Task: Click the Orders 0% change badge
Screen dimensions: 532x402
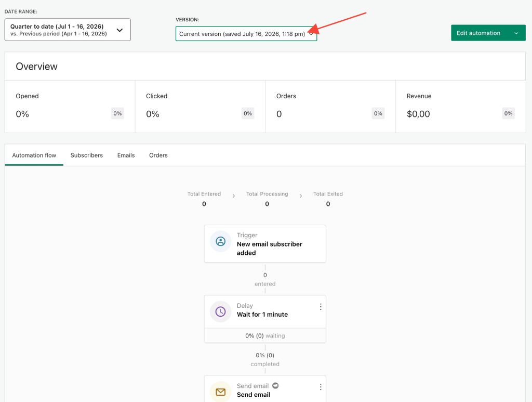Action: coord(378,113)
